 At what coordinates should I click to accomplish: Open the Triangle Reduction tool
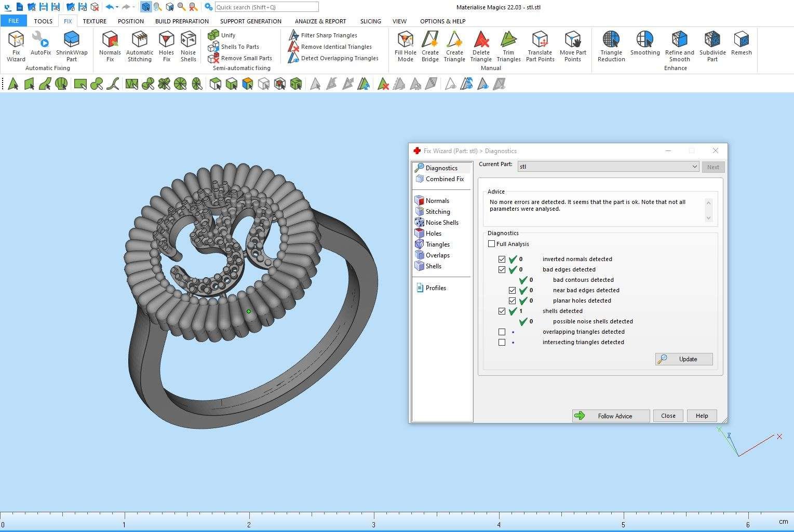(611, 46)
